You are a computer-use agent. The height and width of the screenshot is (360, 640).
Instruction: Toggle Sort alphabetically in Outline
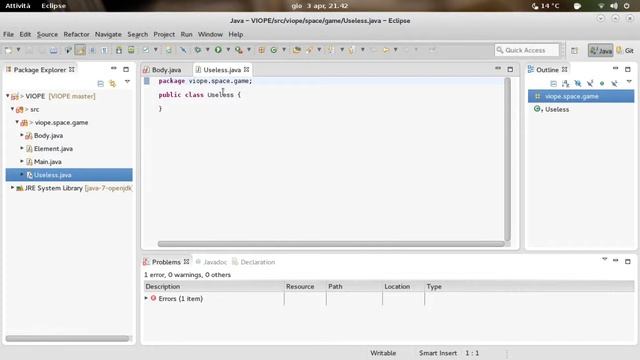coord(565,83)
